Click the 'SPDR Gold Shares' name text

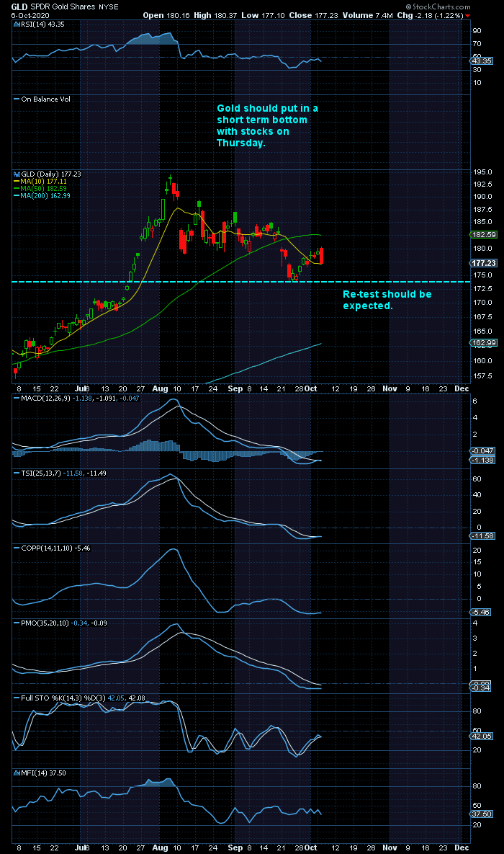62,7
